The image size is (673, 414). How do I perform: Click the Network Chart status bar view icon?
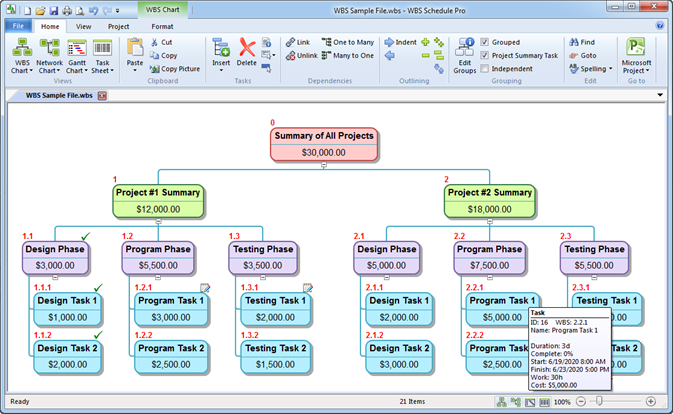pyautogui.click(x=515, y=402)
